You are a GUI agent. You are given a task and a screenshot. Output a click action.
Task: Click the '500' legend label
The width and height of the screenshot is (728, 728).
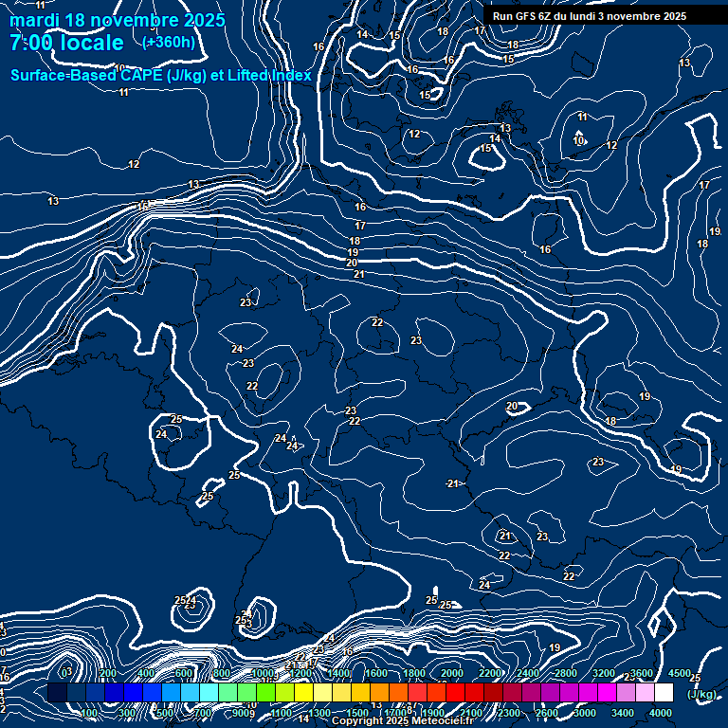(x=165, y=713)
